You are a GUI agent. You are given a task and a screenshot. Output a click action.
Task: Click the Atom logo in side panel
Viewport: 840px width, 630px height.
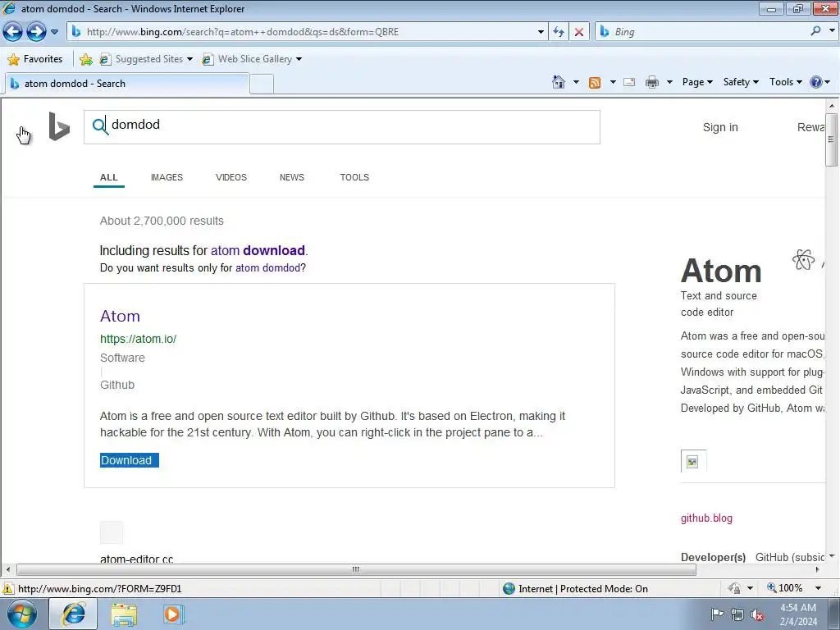pyautogui.click(x=803, y=260)
